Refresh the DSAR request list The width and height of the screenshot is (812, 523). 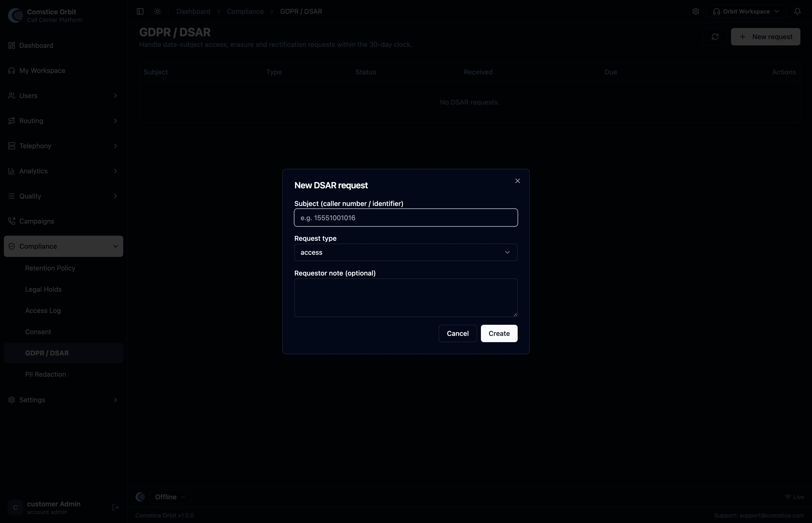[715, 37]
